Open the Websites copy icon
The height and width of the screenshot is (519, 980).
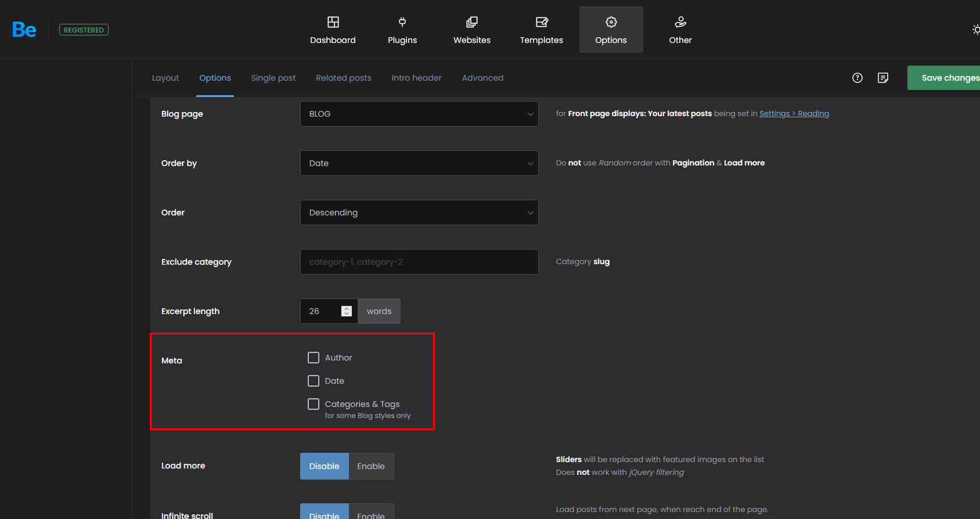472,22
